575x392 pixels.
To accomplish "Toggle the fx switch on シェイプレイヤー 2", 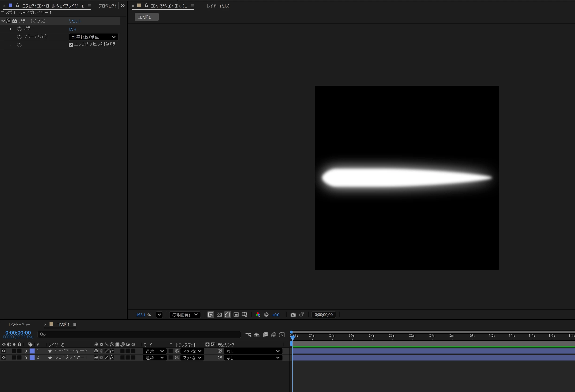I will (x=112, y=351).
